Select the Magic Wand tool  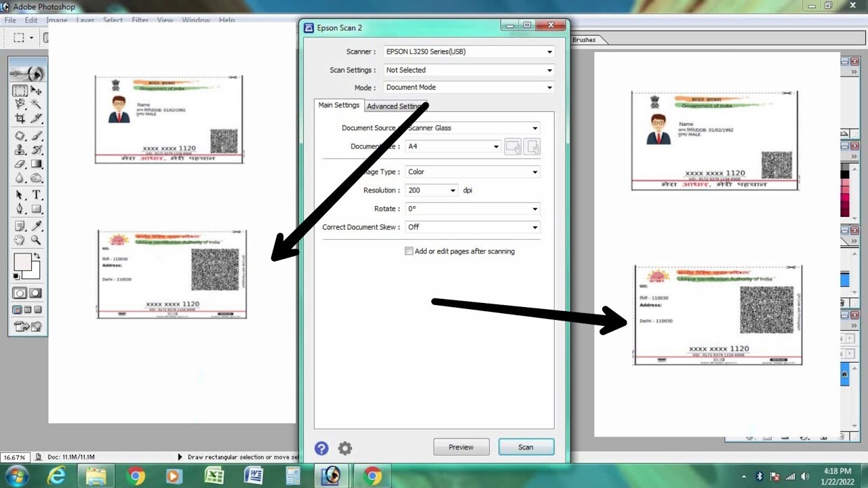coord(36,104)
